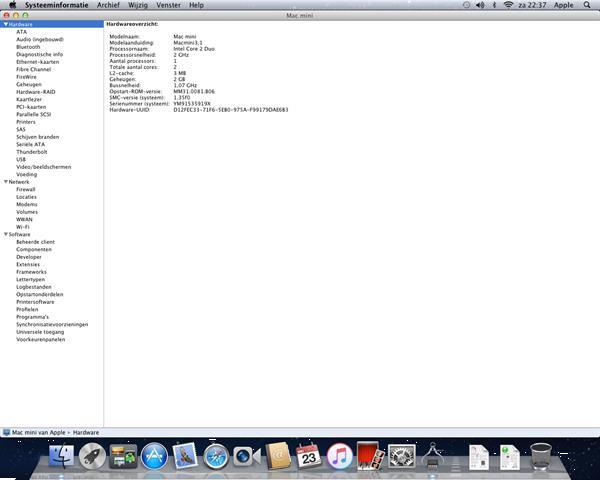Select Fibre Channel entry
The image size is (600, 480).
33,69
